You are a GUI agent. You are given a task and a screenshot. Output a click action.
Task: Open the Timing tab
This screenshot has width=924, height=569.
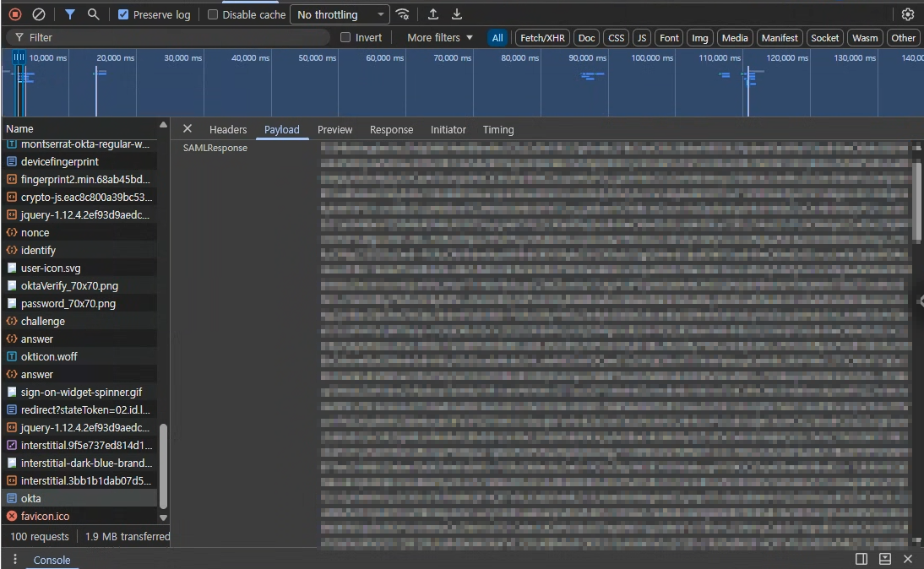point(498,129)
